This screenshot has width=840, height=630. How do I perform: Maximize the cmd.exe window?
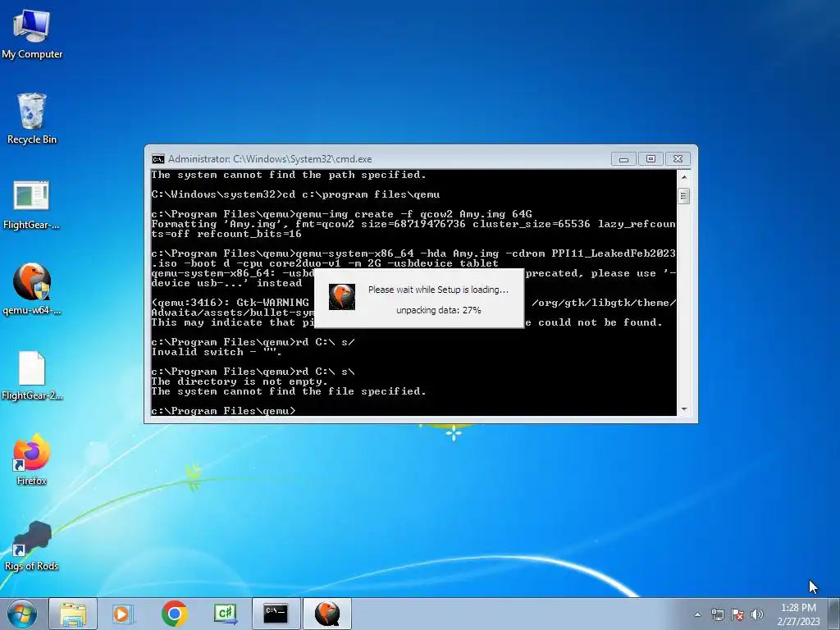[x=651, y=159]
